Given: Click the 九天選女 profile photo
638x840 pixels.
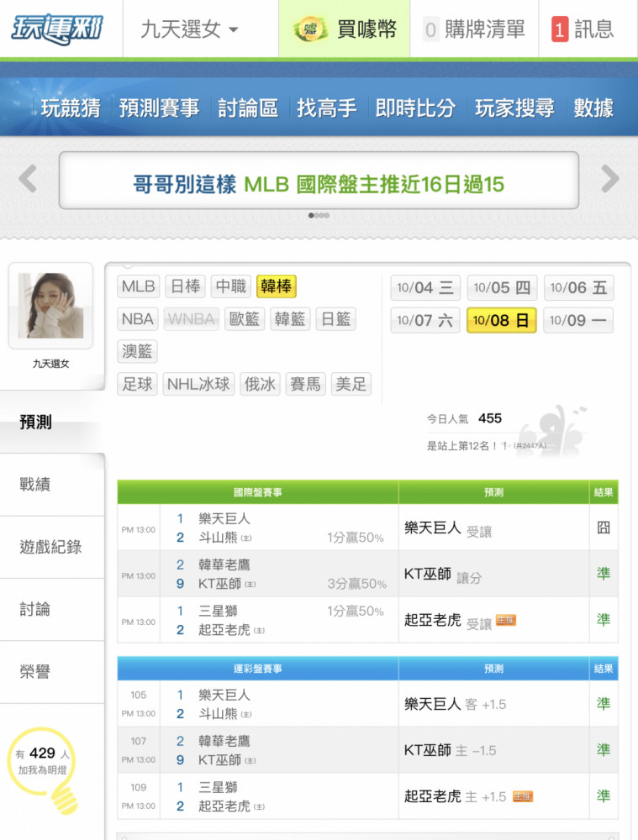Looking at the screenshot, I should tap(50, 306).
